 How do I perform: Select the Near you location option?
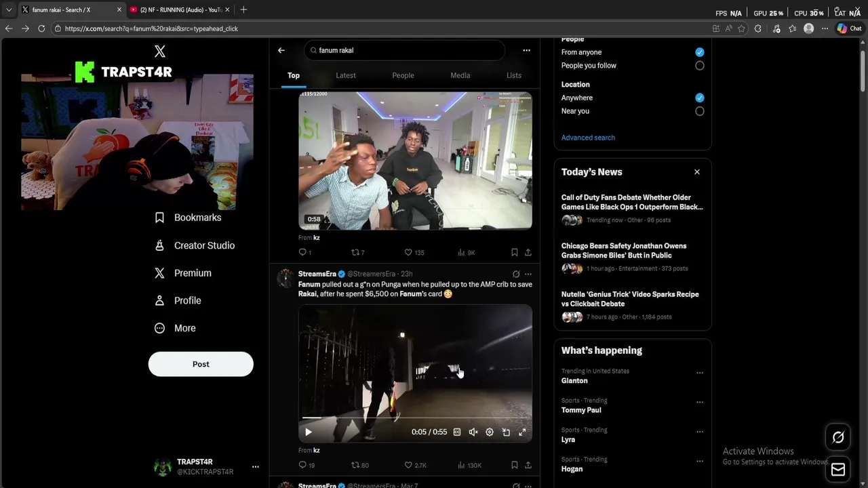(x=699, y=111)
